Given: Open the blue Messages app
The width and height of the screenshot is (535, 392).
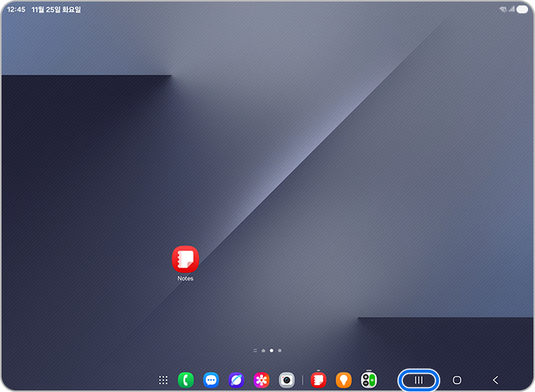Looking at the screenshot, I should tap(211, 380).
